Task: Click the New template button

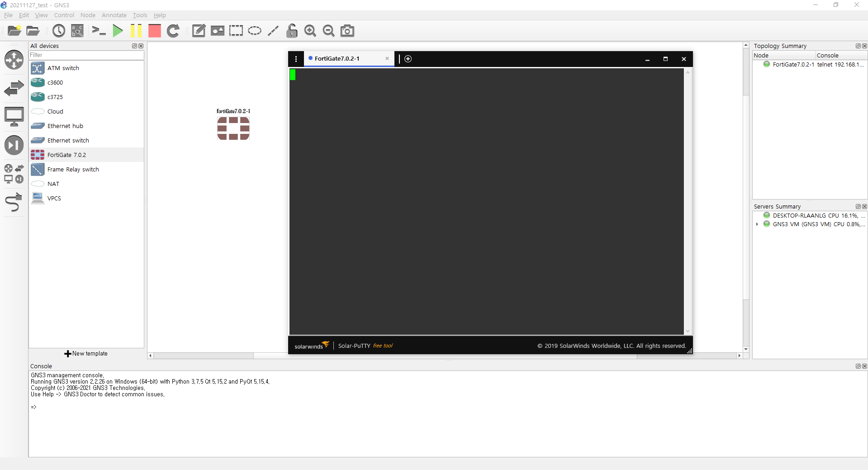Action: pos(86,353)
